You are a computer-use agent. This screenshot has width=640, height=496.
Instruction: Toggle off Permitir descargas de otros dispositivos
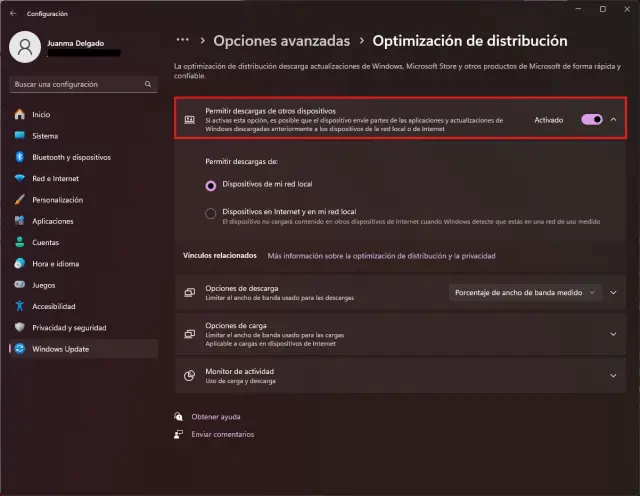[x=591, y=119]
